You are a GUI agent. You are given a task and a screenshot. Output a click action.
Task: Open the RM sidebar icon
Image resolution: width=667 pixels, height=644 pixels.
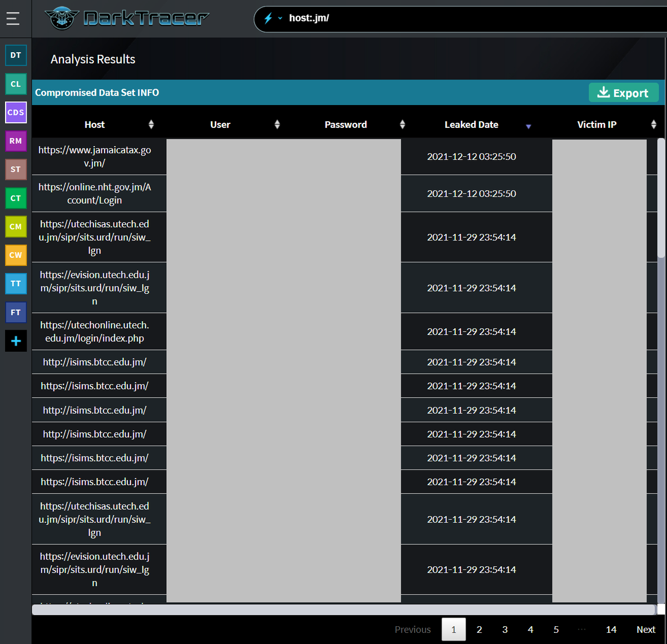point(16,141)
